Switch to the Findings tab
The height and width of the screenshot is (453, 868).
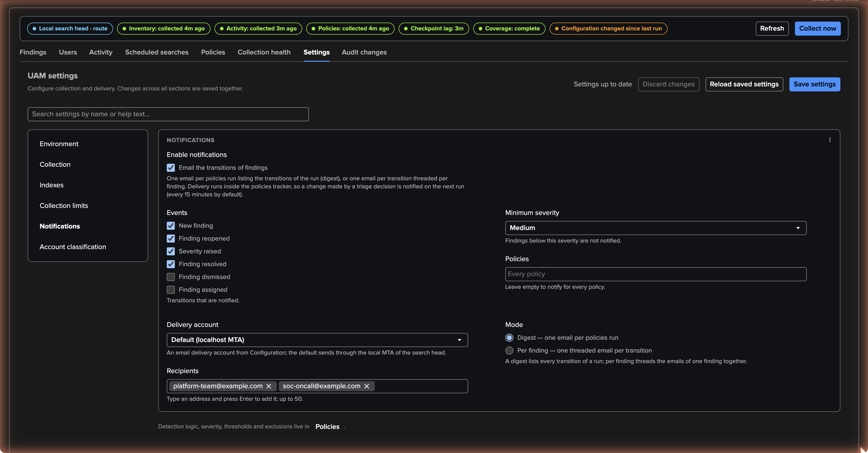(x=33, y=52)
